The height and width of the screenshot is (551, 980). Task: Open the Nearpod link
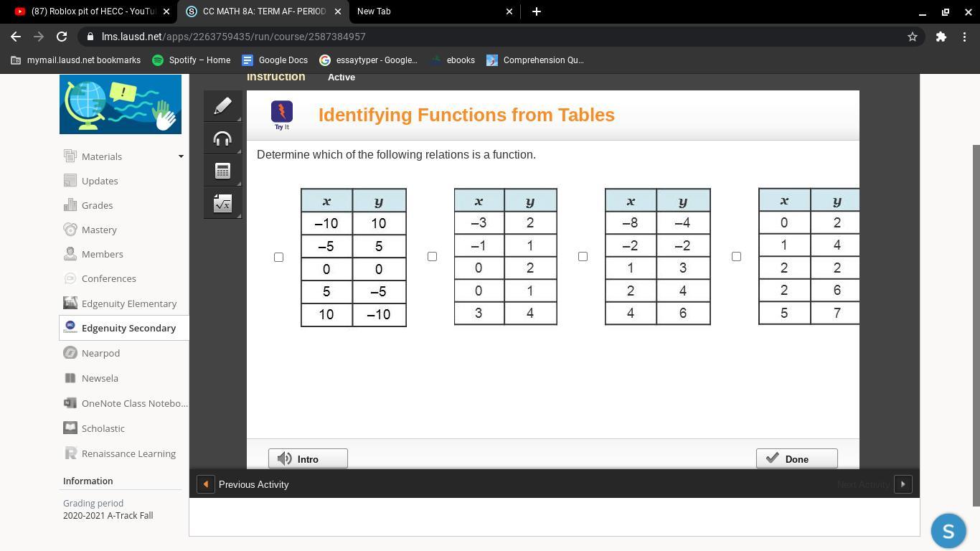tap(100, 353)
